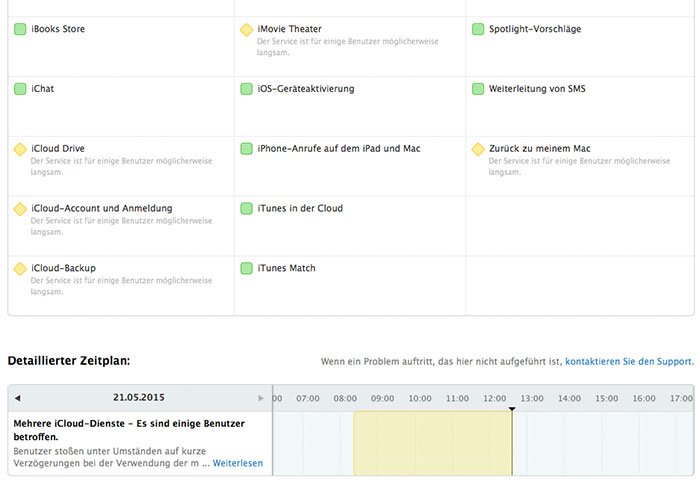Click yellow diamond beside Zurück zu meinem Mac
The width and height of the screenshot is (700, 497).
coord(478,149)
